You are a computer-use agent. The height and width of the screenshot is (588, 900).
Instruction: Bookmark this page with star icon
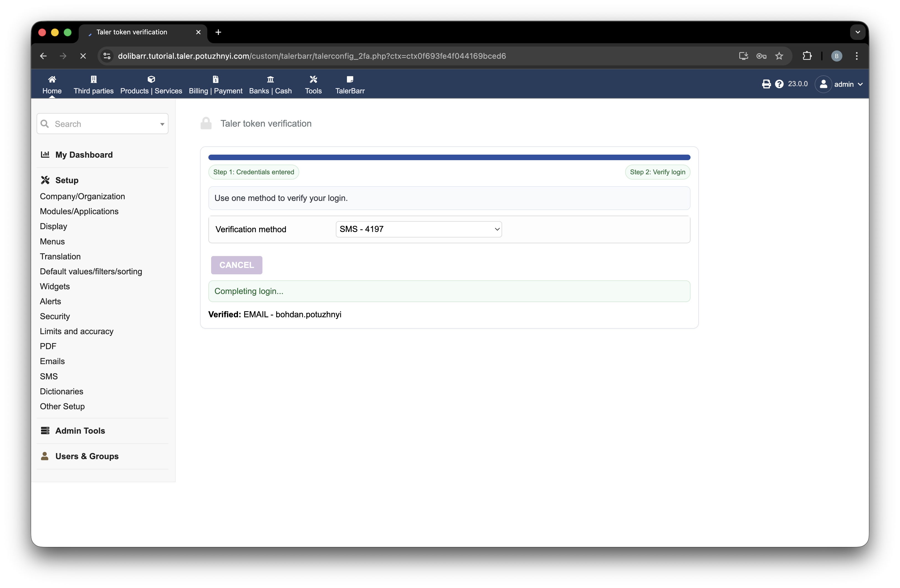(779, 56)
